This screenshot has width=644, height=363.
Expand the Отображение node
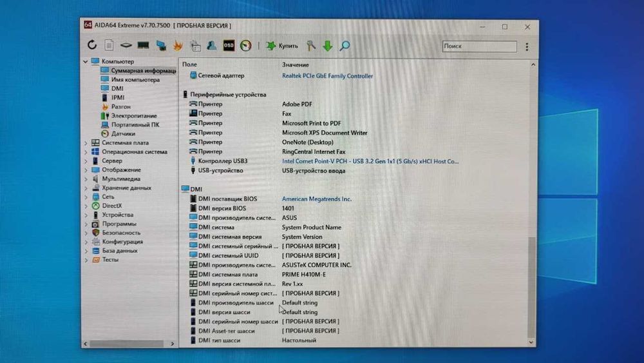click(x=86, y=170)
